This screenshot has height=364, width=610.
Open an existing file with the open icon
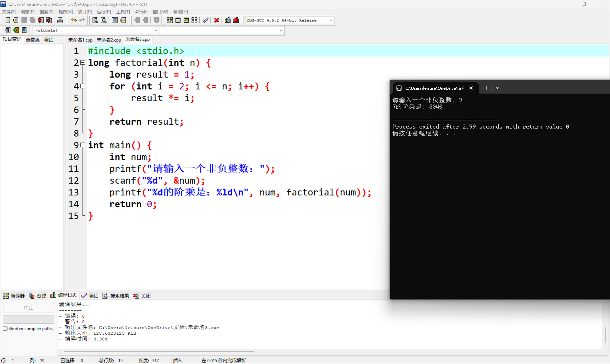tap(15, 20)
